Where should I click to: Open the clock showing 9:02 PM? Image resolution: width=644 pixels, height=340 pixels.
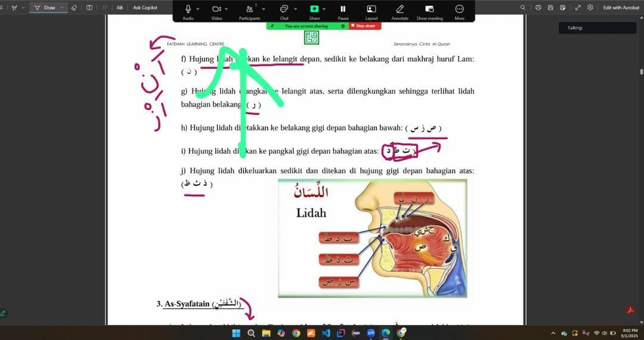coord(630,333)
